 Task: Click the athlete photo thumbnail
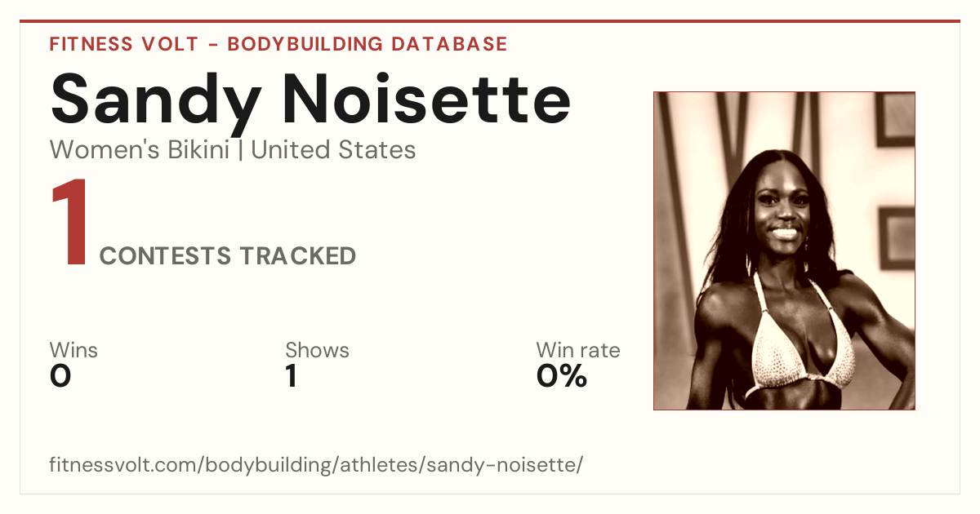coord(784,250)
